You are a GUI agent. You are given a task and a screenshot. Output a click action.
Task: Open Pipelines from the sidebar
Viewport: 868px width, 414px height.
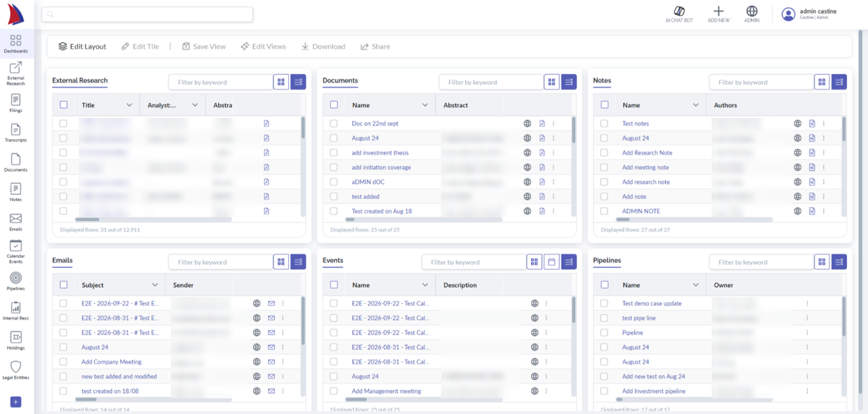[x=16, y=282]
